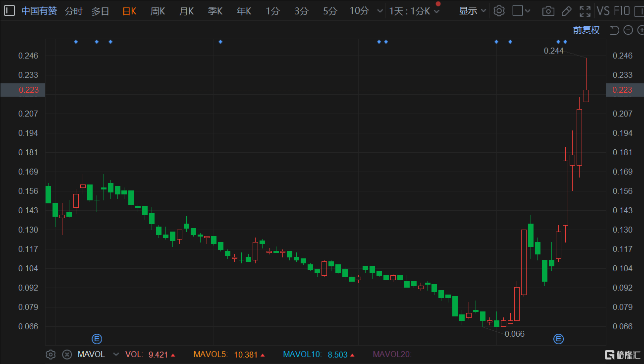The image size is (644, 364).
Task: Expand the 显示 display dropdown
Action: [x=473, y=11]
